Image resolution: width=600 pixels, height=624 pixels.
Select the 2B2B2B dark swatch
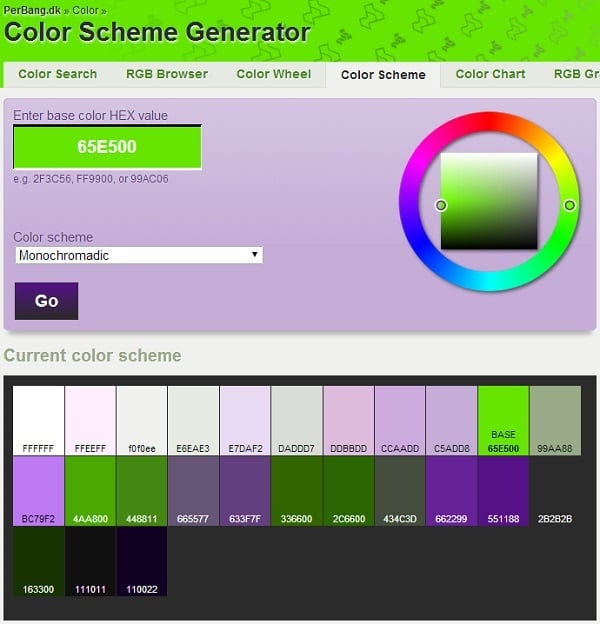555,491
